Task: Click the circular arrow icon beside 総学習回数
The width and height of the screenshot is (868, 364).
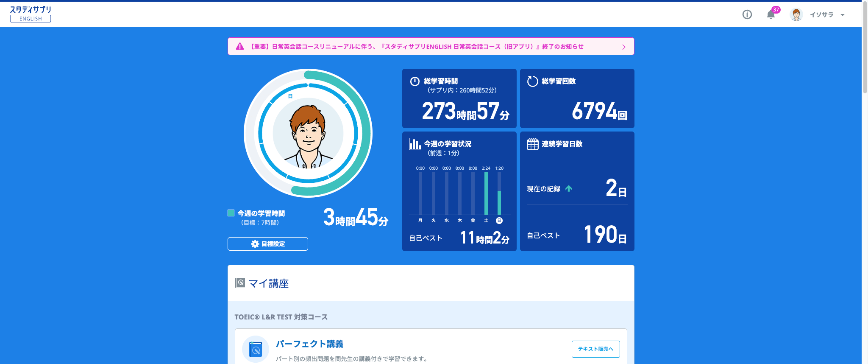Action: (532, 81)
